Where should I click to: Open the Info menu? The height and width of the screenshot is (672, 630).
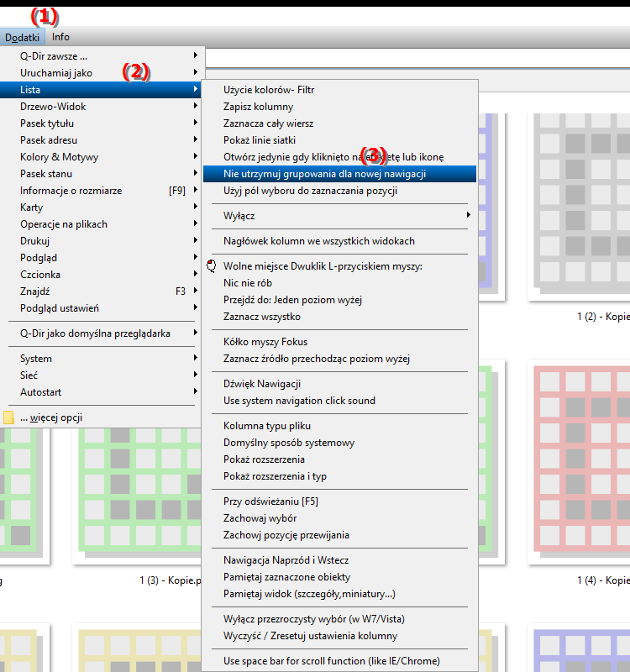tap(60, 37)
